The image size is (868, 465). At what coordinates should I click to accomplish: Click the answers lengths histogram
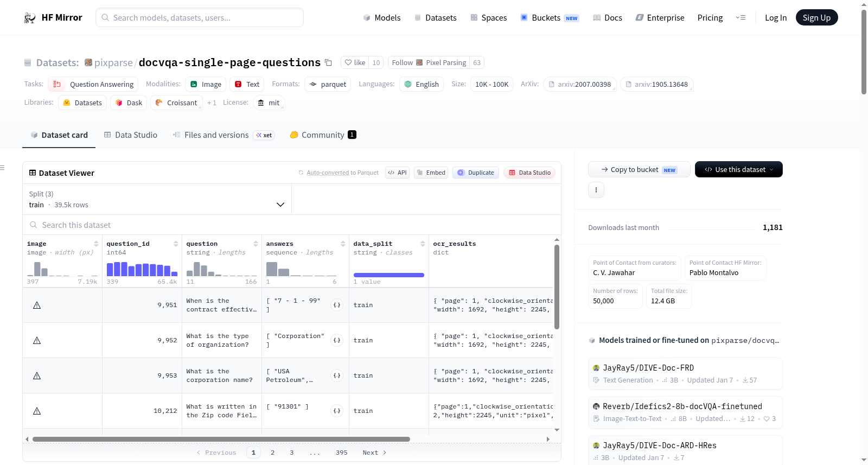(x=302, y=269)
